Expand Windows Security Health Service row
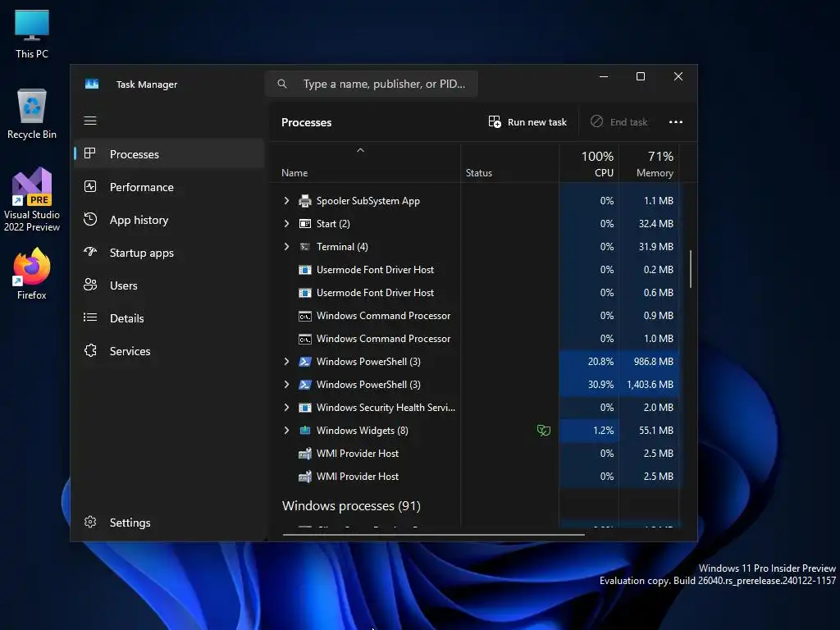This screenshot has height=630, width=840. 286,408
